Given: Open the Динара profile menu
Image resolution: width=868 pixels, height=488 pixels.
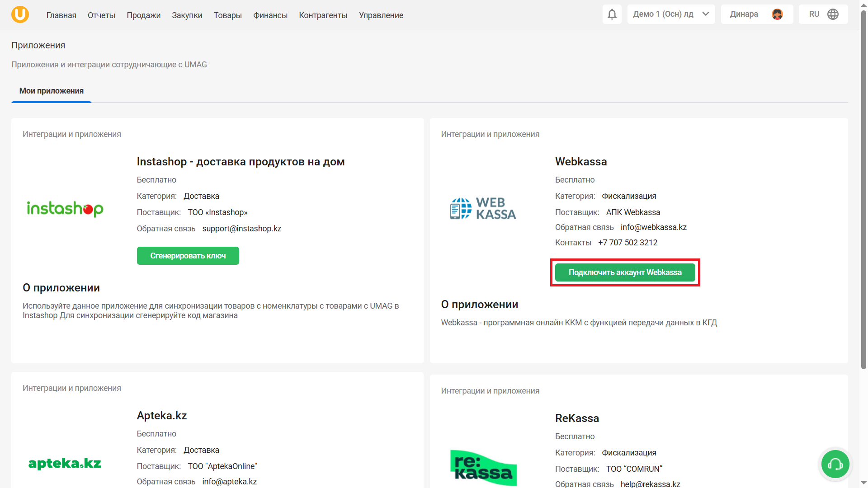Looking at the screenshot, I should 744,14.
